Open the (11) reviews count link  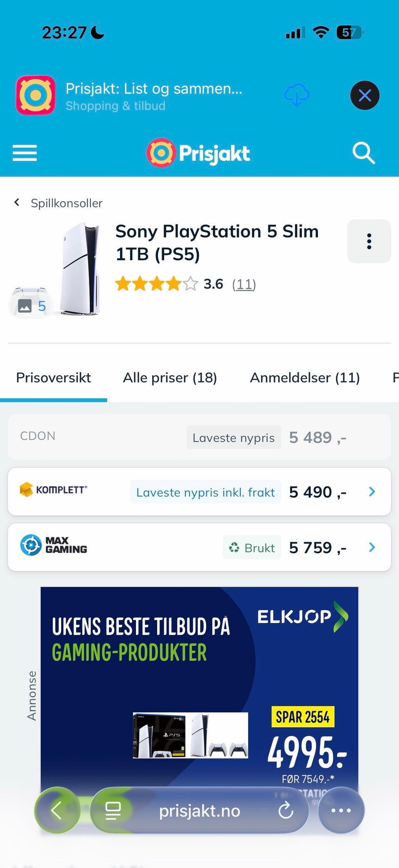pos(244,284)
